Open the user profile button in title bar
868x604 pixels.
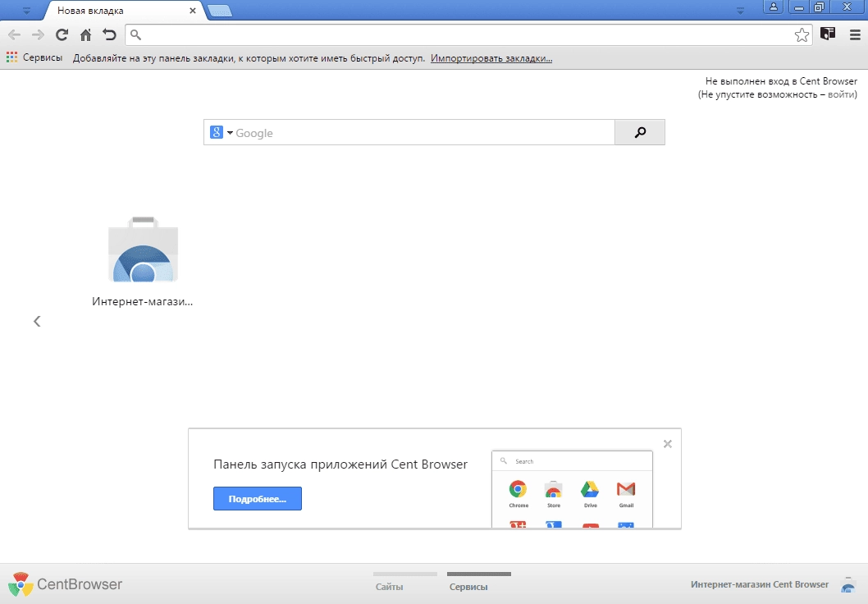click(x=774, y=7)
